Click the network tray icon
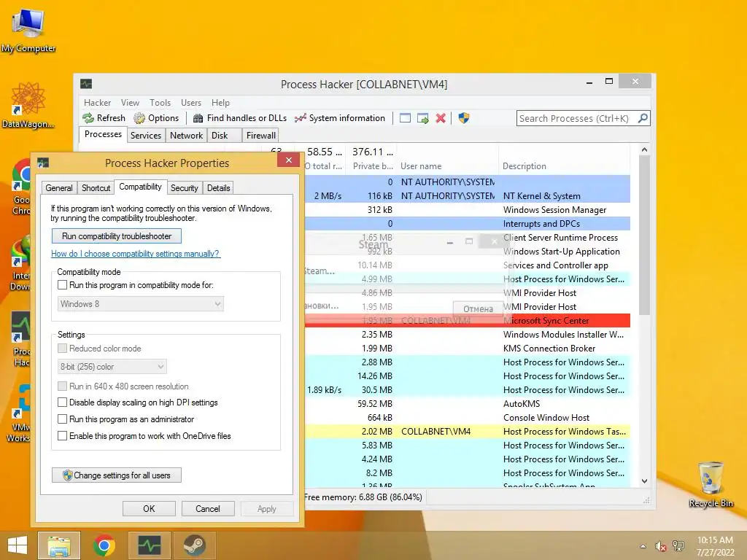 coord(678,546)
